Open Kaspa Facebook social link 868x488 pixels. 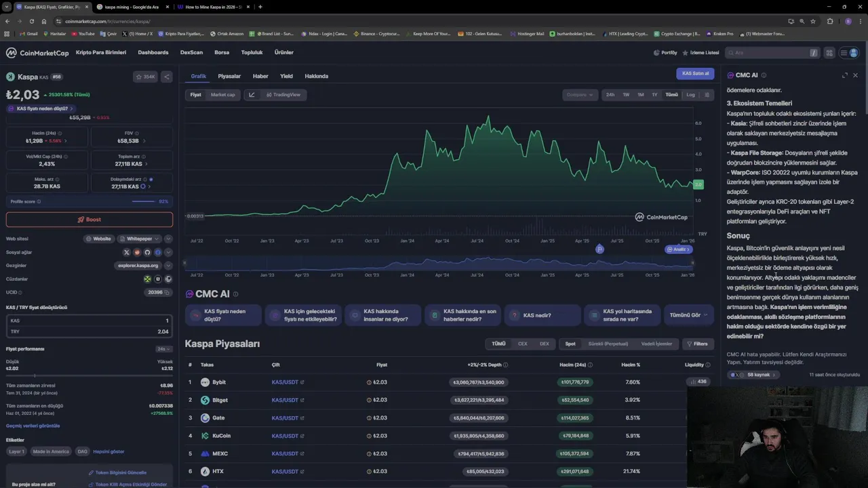point(158,252)
